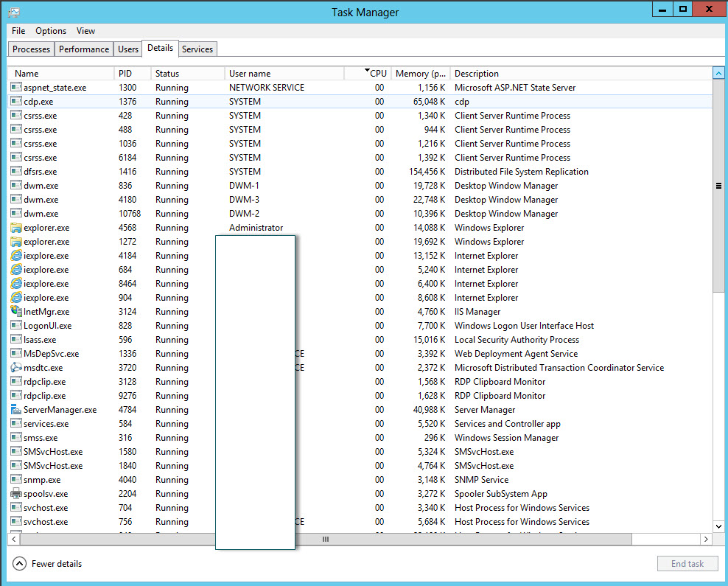The height and width of the screenshot is (586, 728).
Task: Click the End task button
Action: click(x=687, y=563)
